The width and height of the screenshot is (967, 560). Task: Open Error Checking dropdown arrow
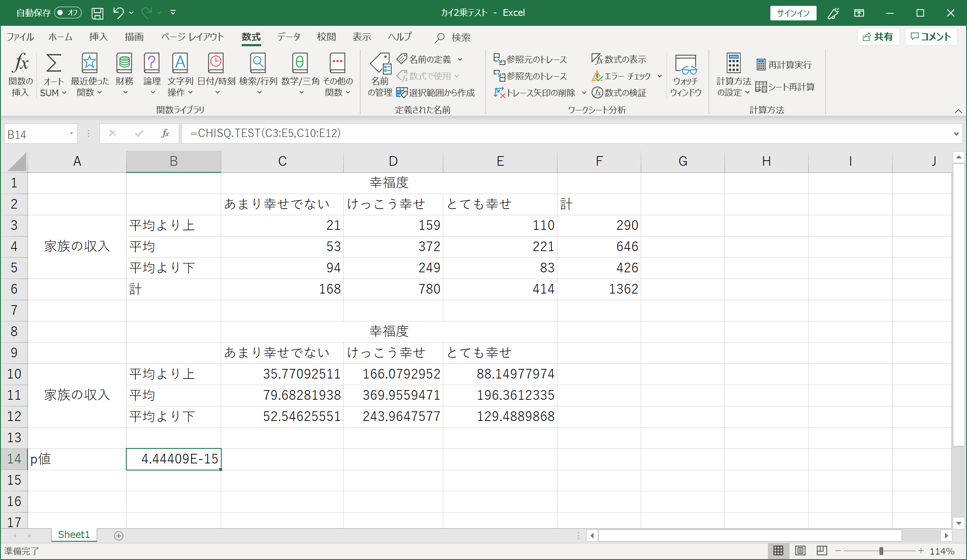point(660,76)
